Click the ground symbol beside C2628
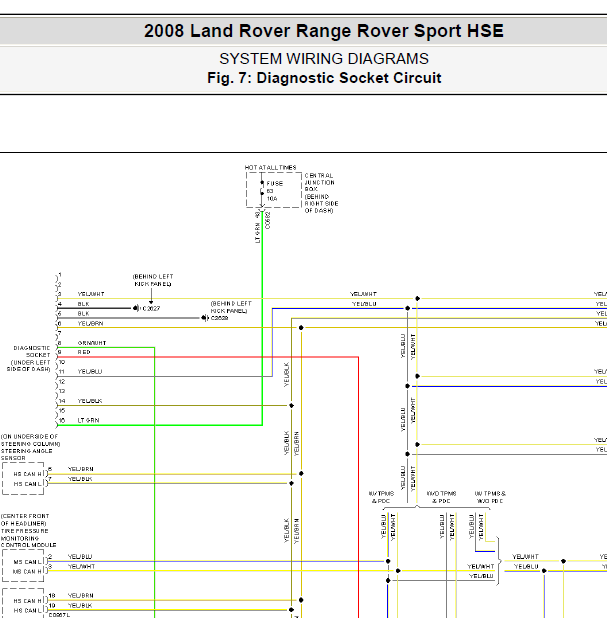Viewport: 607px width, 618px height. [x=205, y=318]
